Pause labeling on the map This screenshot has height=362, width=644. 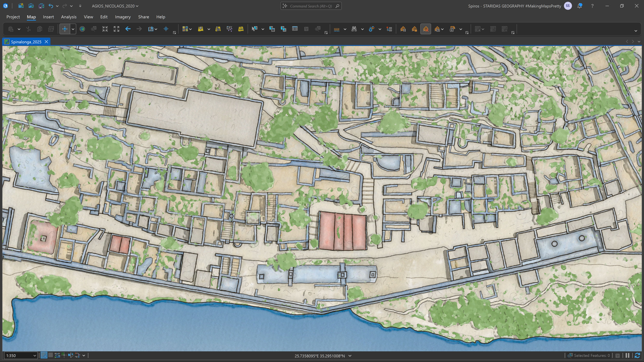click(403, 29)
